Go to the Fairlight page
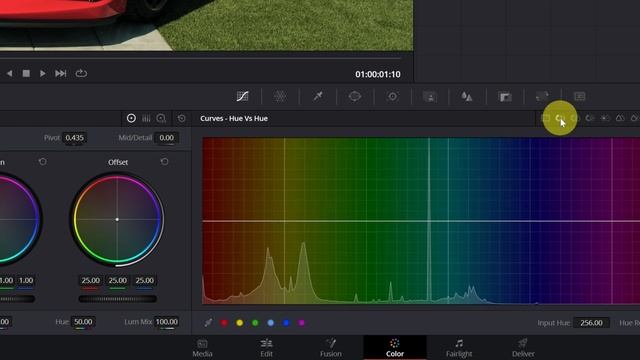640x360 pixels. pyautogui.click(x=459, y=348)
